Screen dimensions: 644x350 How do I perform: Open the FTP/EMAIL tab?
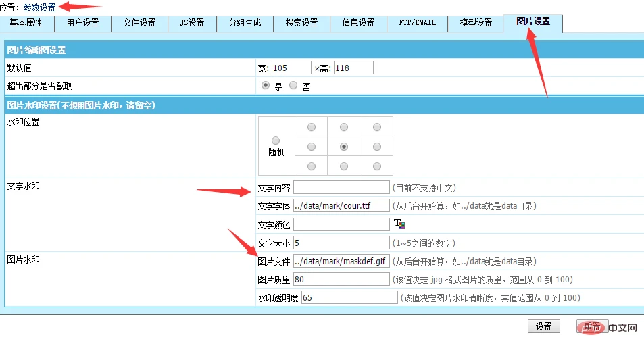[418, 23]
